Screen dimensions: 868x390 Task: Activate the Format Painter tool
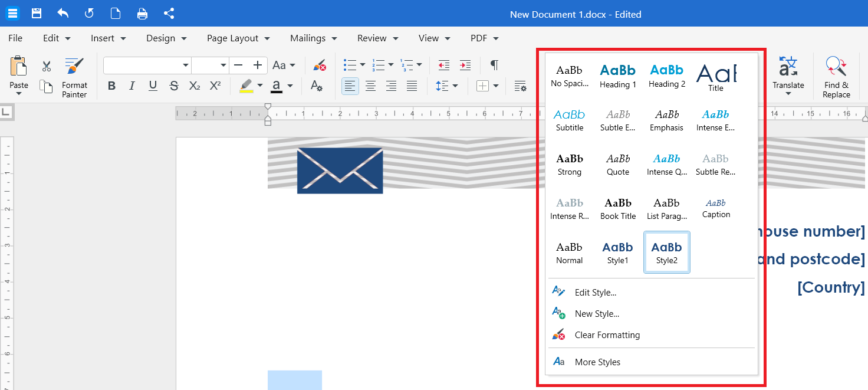click(x=74, y=77)
